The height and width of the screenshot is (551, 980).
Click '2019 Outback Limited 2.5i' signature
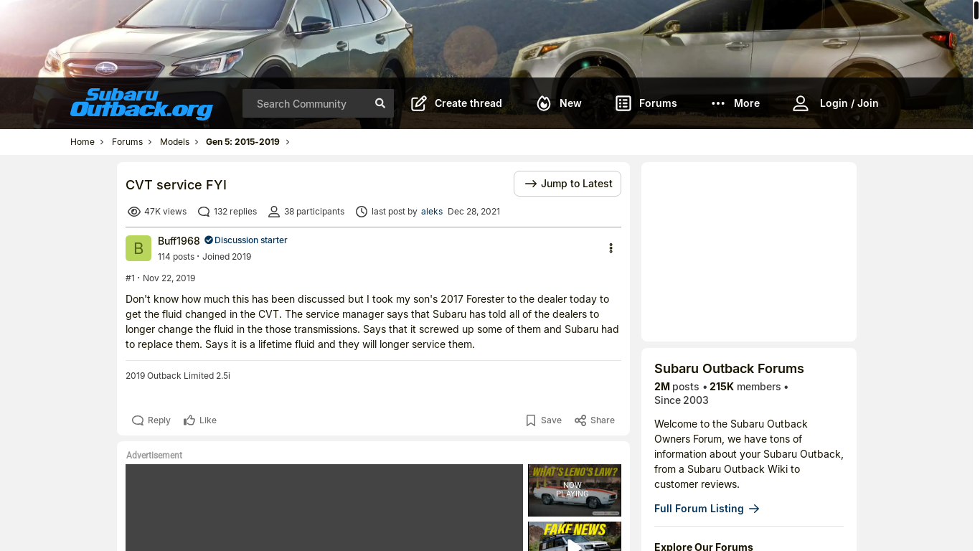tap(178, 376)
